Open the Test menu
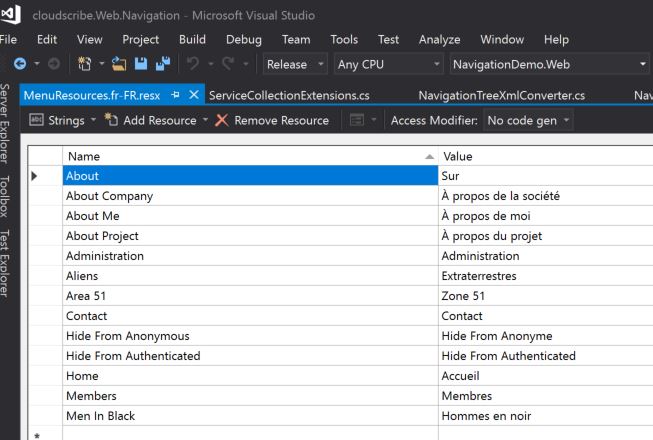 388,40
